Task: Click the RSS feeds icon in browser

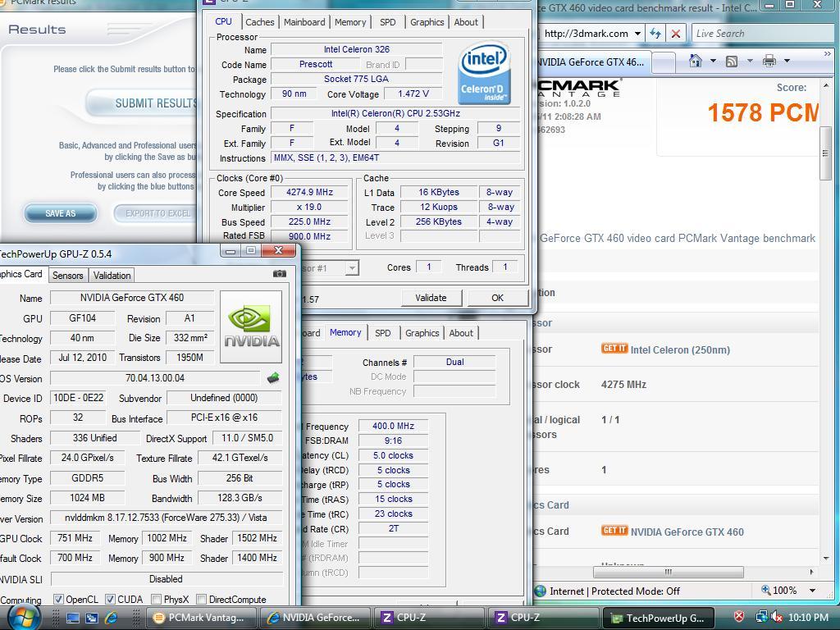Action: [x=731, y=61]
